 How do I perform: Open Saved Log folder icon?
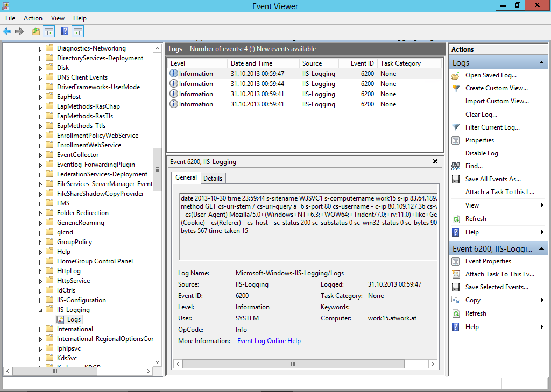pos(456,75)
